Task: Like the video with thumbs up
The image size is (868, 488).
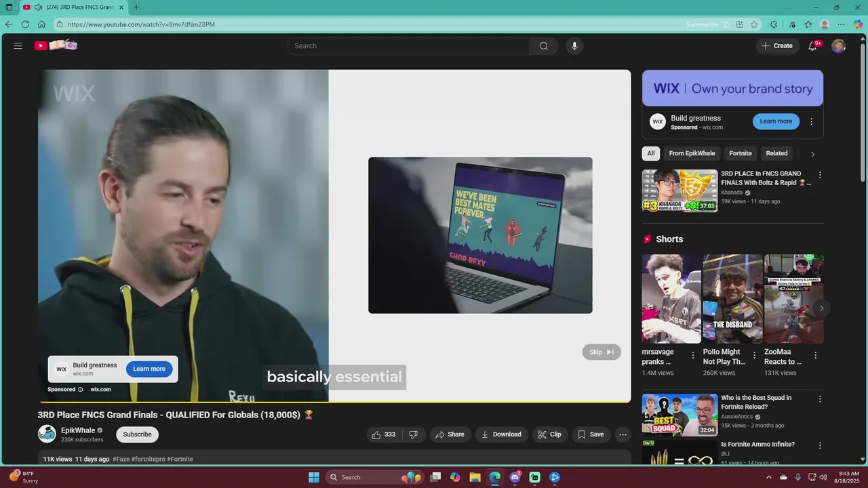Action: 384,434
